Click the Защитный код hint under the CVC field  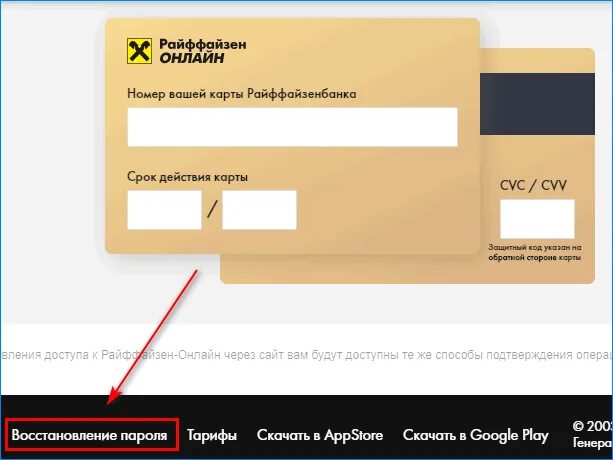tap(534, 252)
